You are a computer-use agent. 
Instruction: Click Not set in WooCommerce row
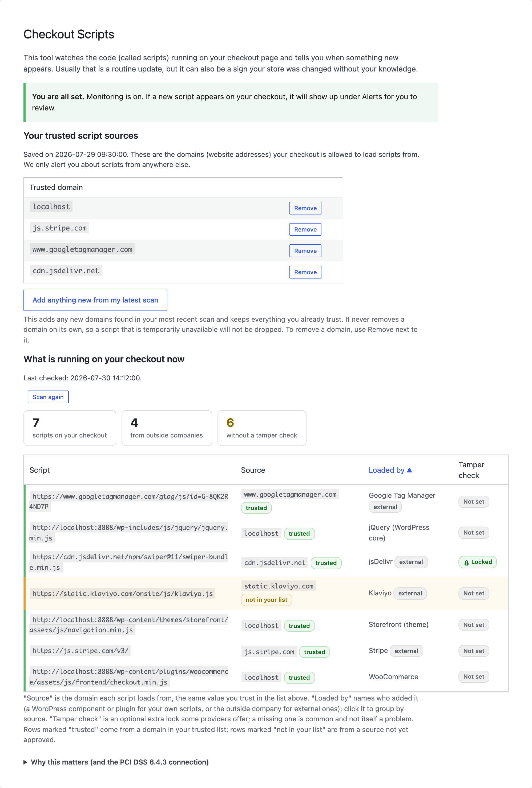click(474, 677)
